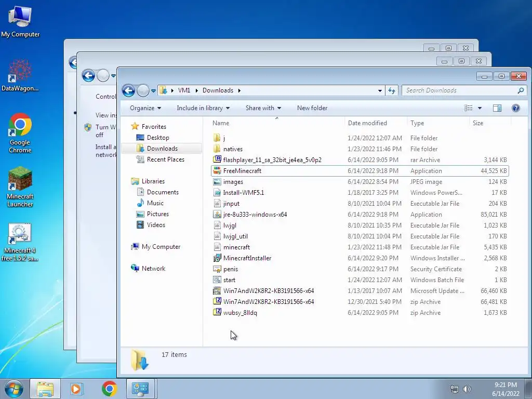Go back in the Control Panel window

[88, 76]
